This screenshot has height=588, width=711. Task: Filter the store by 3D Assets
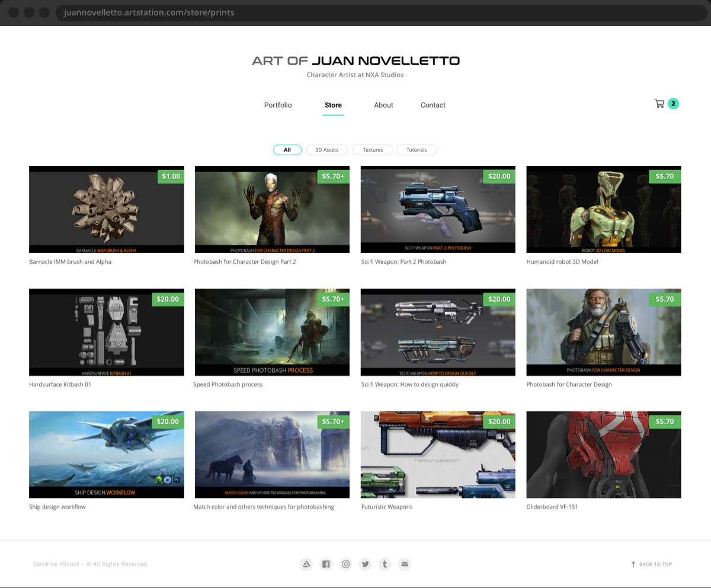click(326, 149)
